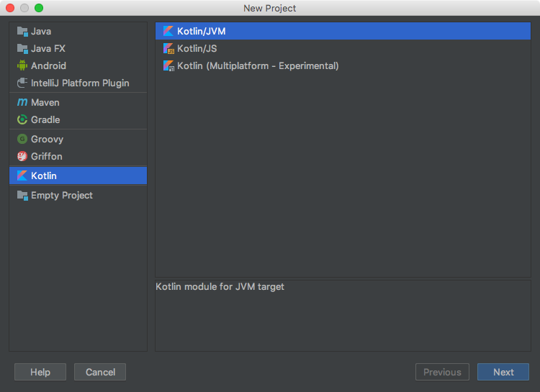
Task: Click the Java folder icon
Action: tap(22, 32)
